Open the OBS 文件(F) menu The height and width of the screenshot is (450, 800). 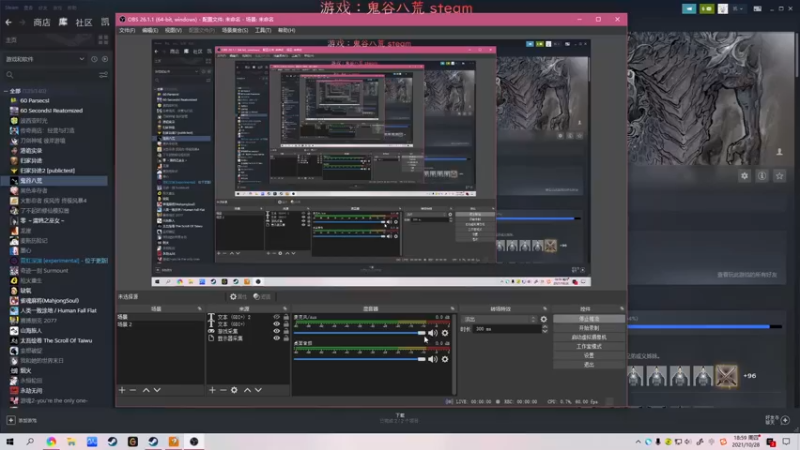(127, 30)
